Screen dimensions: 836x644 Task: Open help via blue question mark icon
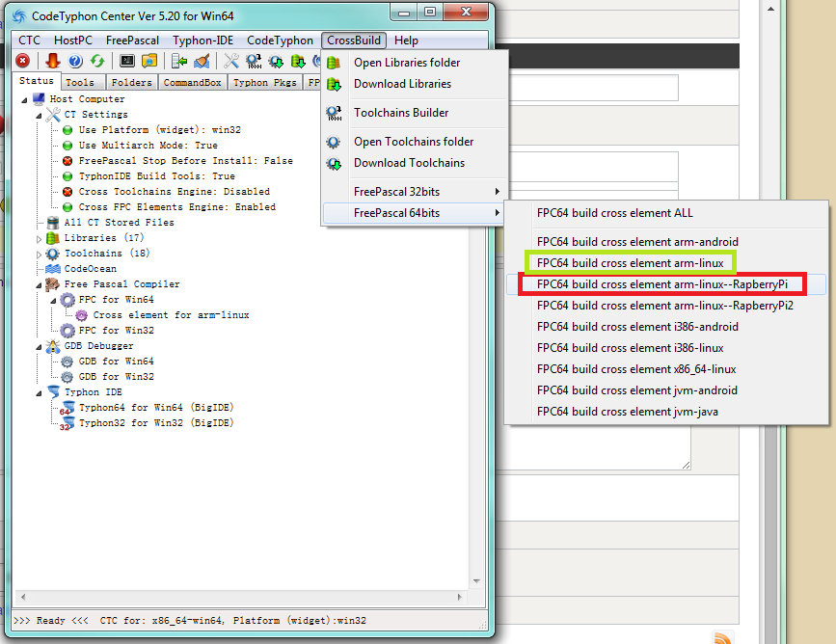75,61
